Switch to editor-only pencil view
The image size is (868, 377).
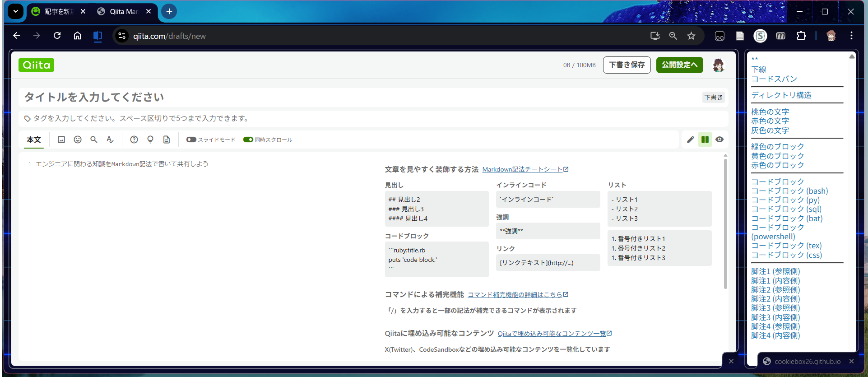pyautogui.click(x=691, y=140)
